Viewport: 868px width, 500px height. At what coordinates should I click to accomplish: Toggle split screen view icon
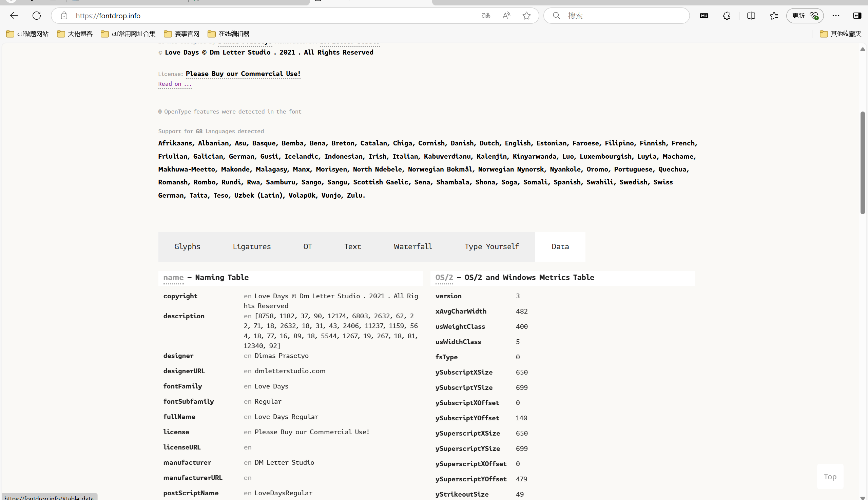751,16
